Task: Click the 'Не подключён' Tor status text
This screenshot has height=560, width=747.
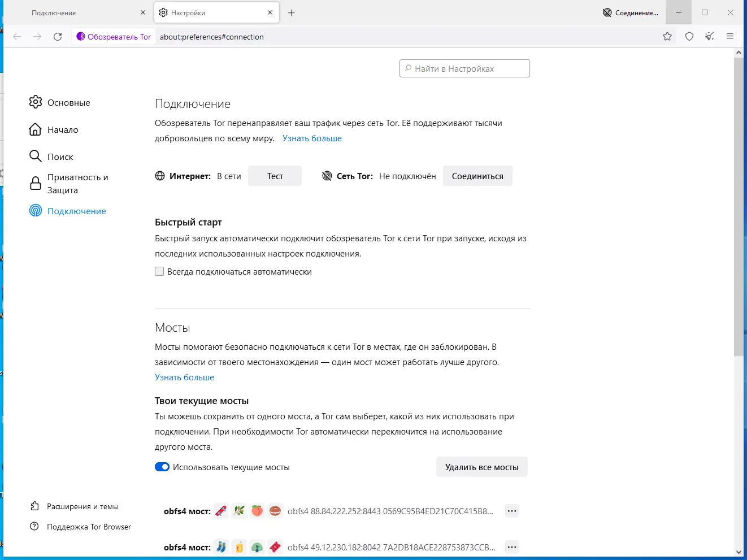Action: coord(407,176)
